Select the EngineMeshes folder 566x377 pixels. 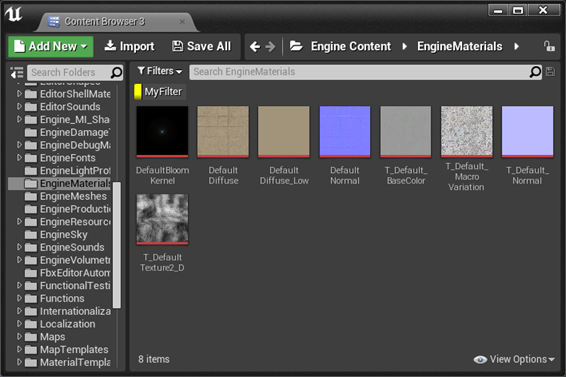coord(66,196)
